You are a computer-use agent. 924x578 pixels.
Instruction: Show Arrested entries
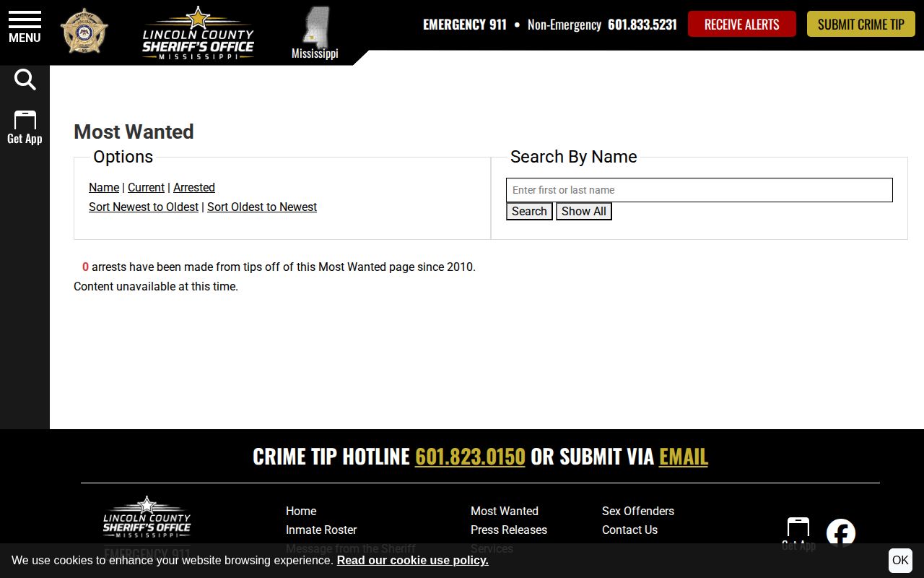194,187
